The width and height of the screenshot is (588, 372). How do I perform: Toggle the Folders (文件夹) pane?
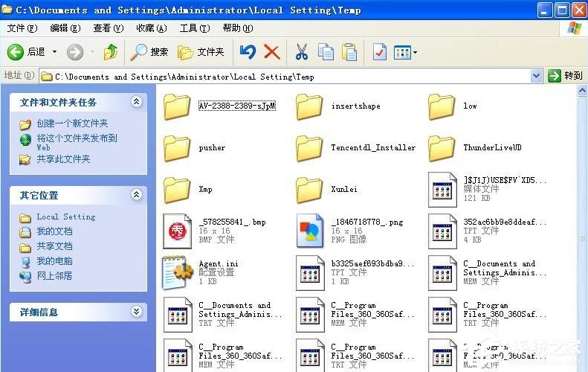(201, 52)
